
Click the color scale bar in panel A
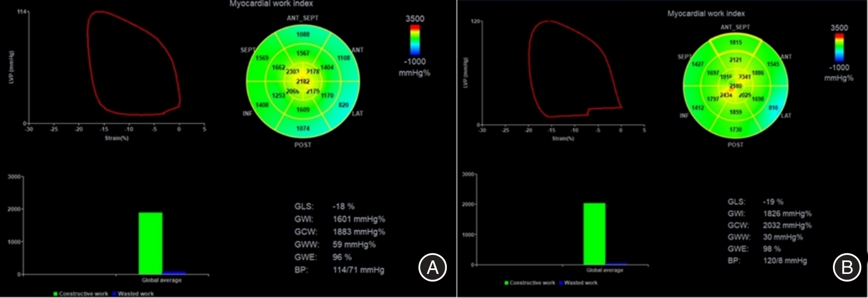click(415, 40)
